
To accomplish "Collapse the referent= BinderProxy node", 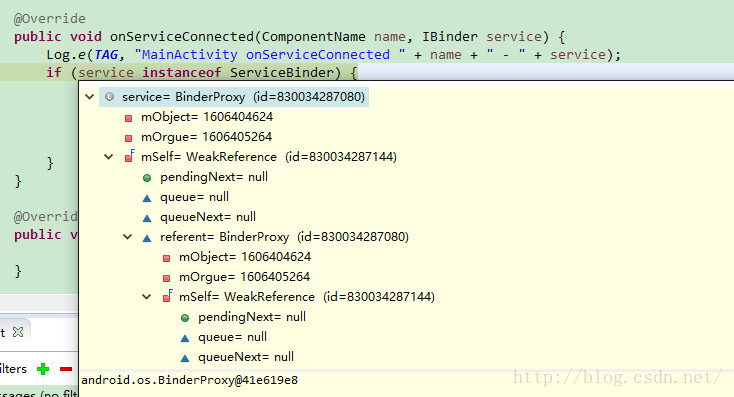I will tap(127, 237).
